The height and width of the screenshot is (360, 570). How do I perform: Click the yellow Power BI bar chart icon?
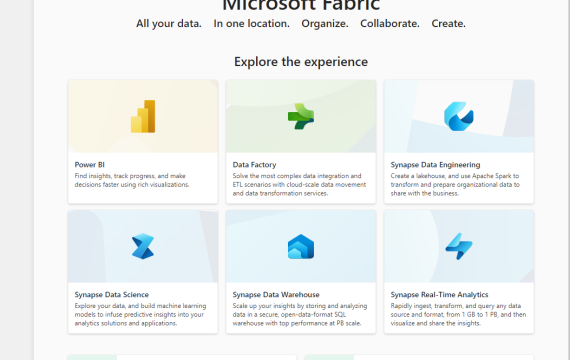coord(143,116)
